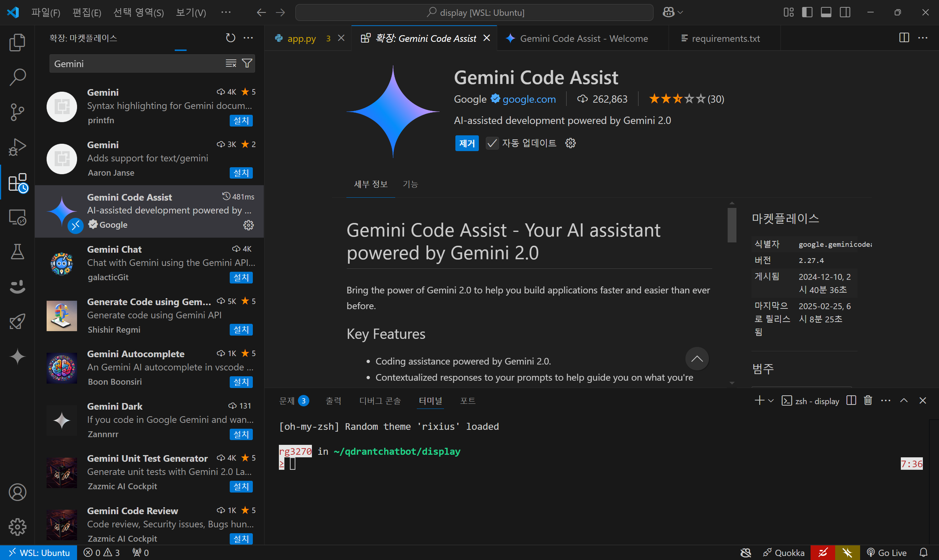
Task: Click the scroll-to-top arrow button
Action: (697, 359)
